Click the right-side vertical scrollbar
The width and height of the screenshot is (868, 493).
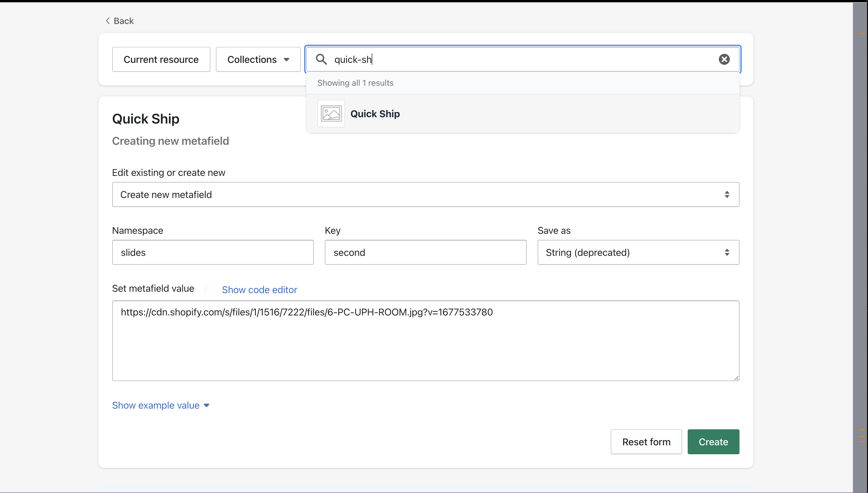tap(860, 237)
